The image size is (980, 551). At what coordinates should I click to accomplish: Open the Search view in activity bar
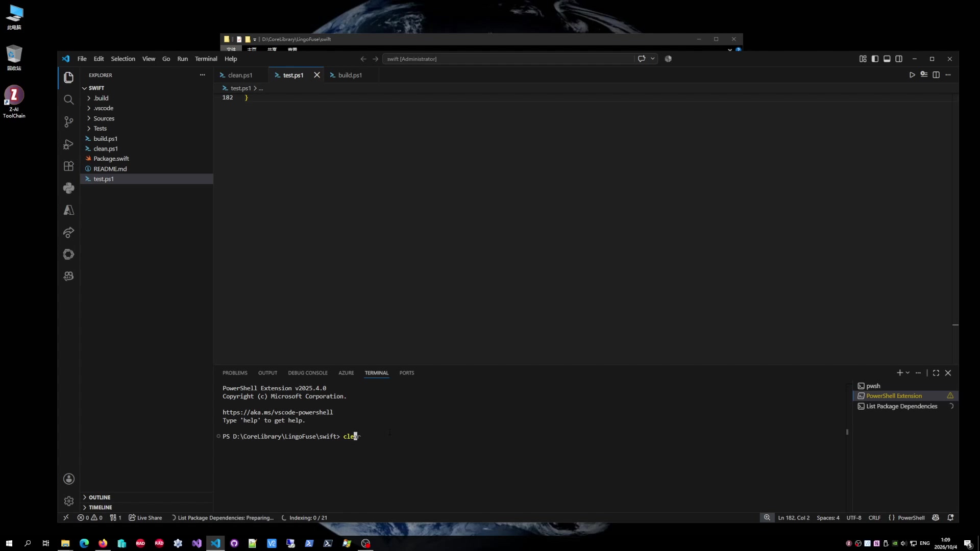68,99
